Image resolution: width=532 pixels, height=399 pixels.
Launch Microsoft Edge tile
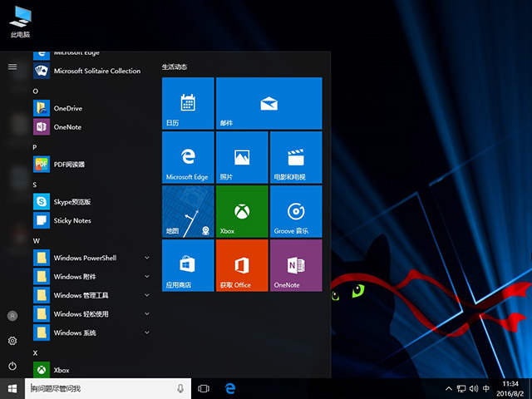tap(188, 157)
